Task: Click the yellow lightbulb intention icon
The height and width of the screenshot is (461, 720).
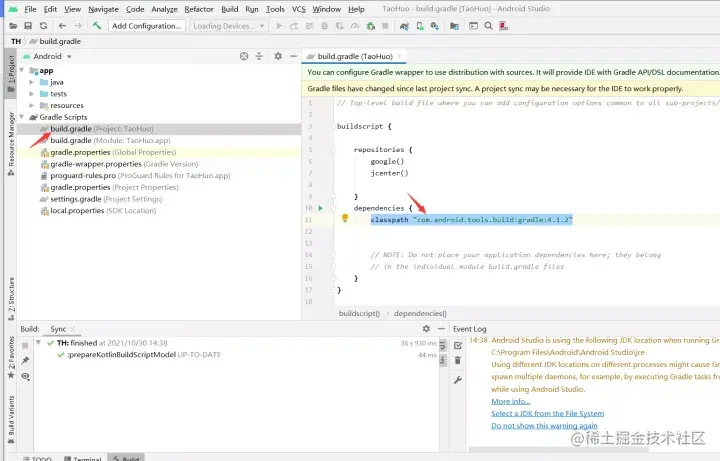Action: 345,218
